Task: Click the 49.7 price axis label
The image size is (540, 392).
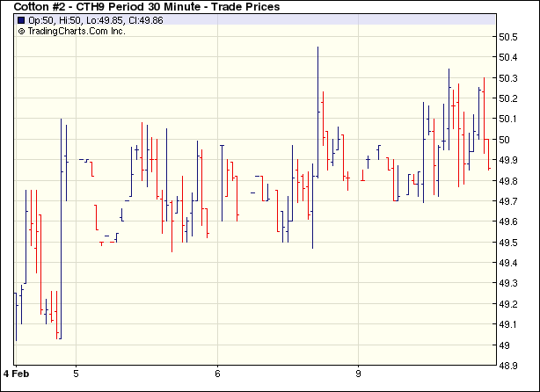Action: point(508,201)
